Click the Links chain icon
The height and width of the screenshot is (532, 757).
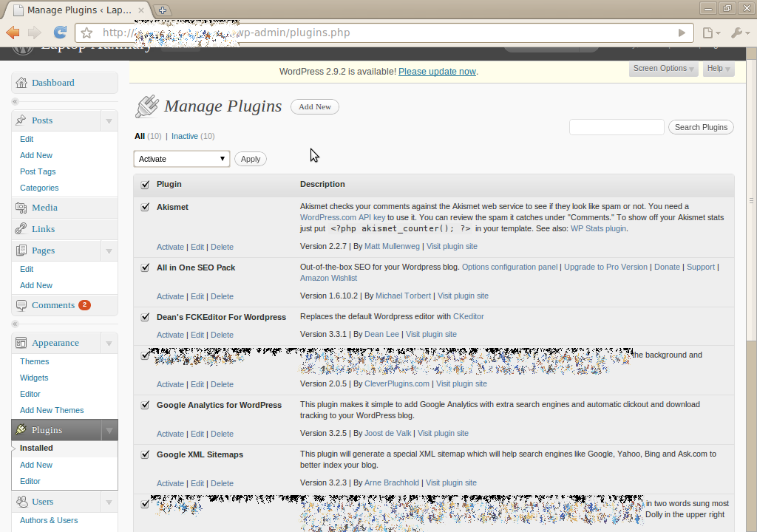[x=21, y=229]
